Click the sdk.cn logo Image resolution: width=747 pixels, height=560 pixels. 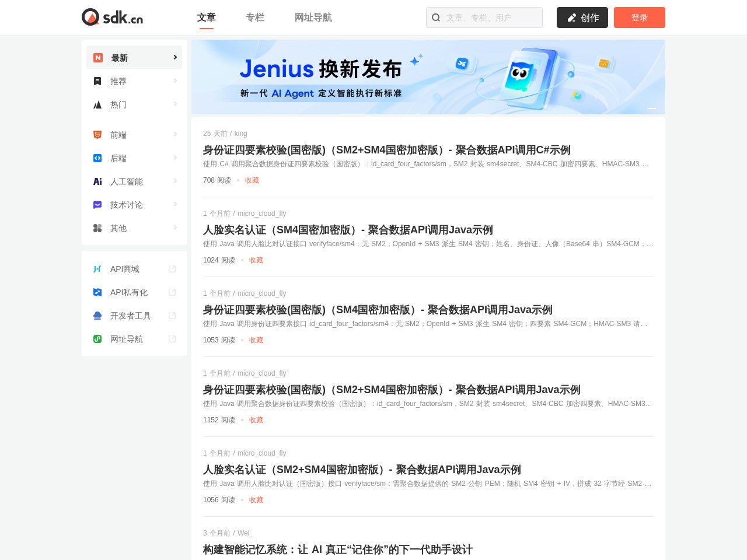(113, 17)
